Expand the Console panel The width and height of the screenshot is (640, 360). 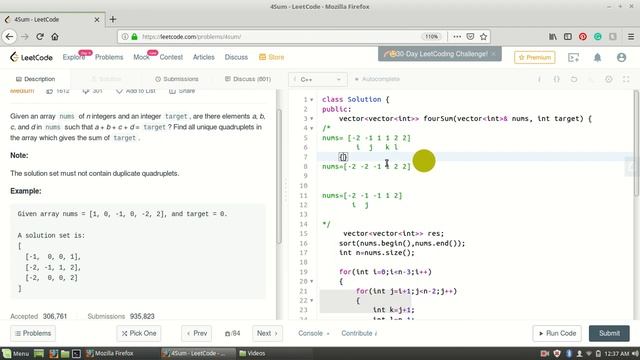click(314, 333)
